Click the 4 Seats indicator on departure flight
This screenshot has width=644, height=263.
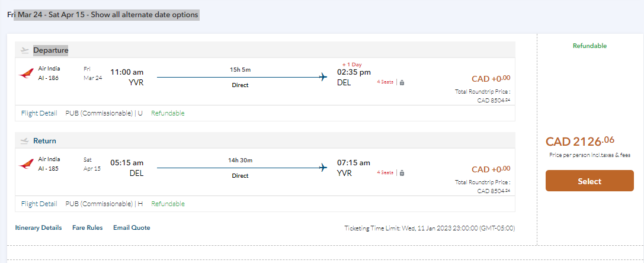pos(385,82)
